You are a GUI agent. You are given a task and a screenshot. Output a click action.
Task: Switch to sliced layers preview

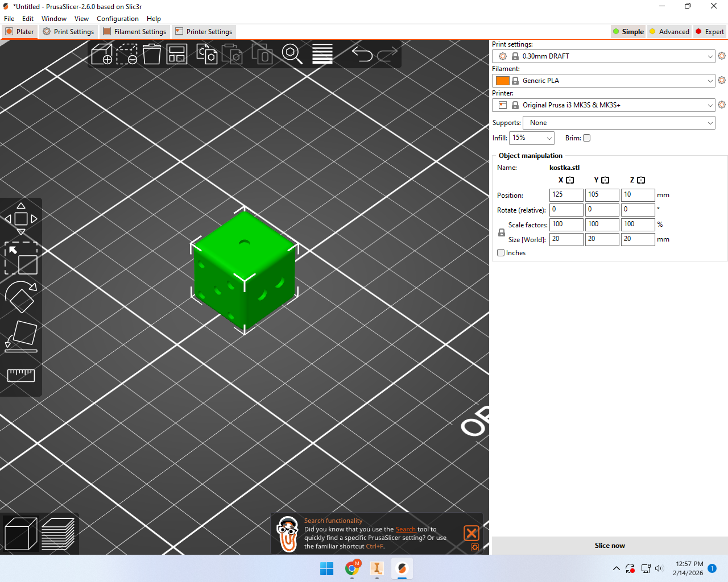point(58,534)
